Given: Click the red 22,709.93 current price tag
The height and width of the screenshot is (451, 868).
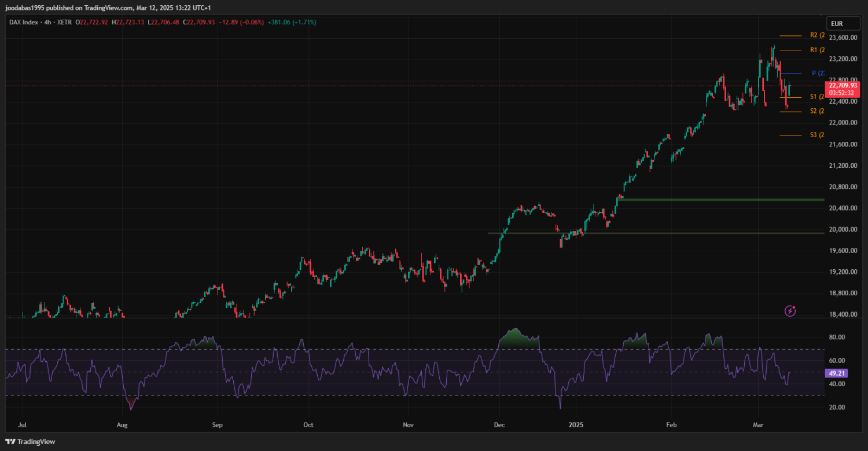Looking at the screenshot, I should (843, 85).
